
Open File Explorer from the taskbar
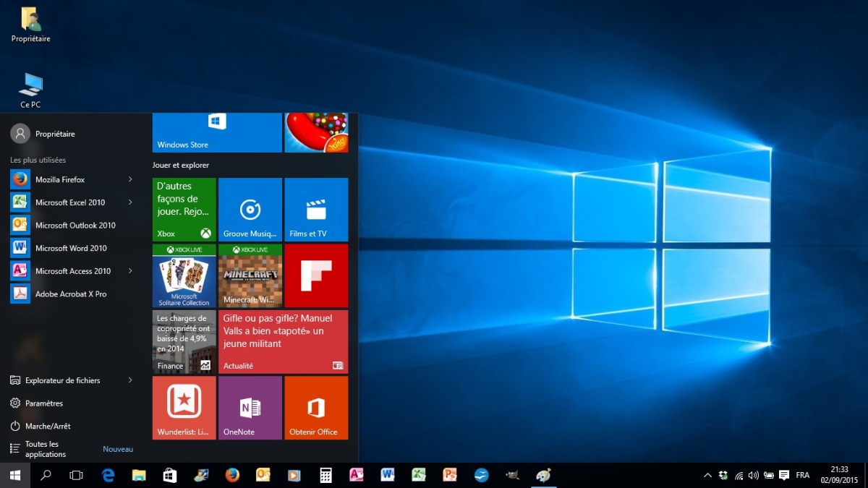tap(139, 475)
